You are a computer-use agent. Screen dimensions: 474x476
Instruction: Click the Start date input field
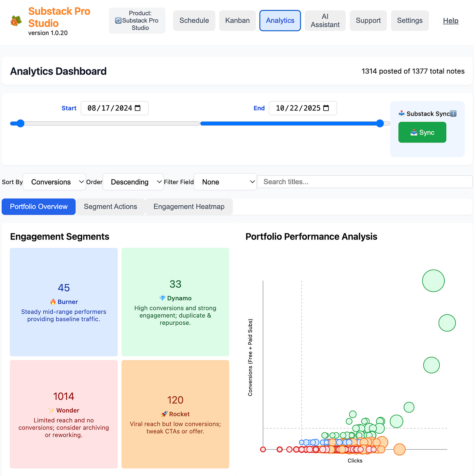tap(115, 108)
